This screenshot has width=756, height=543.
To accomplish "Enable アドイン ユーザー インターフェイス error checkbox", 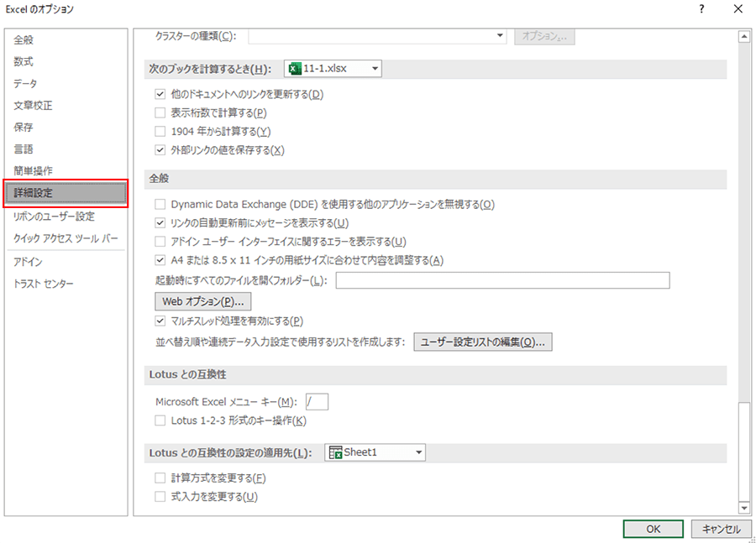I will 160,242.
